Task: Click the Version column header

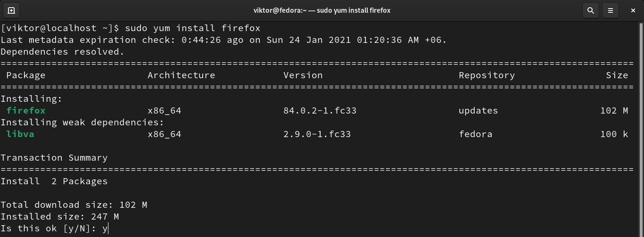Action: pyautogui.click(x=303, y=75)
